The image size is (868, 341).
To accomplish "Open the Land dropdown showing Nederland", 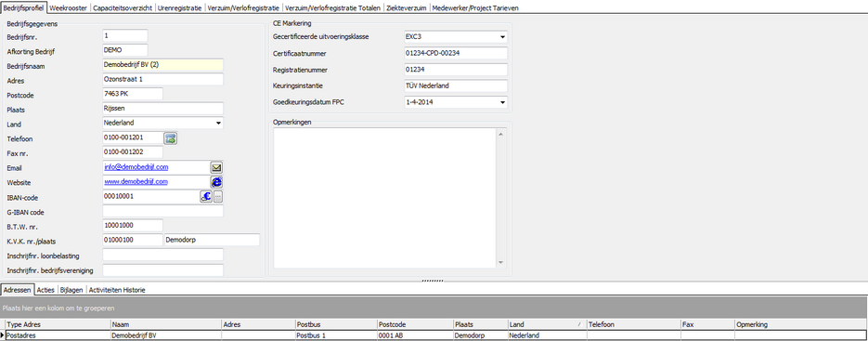I will coord(218,123).
